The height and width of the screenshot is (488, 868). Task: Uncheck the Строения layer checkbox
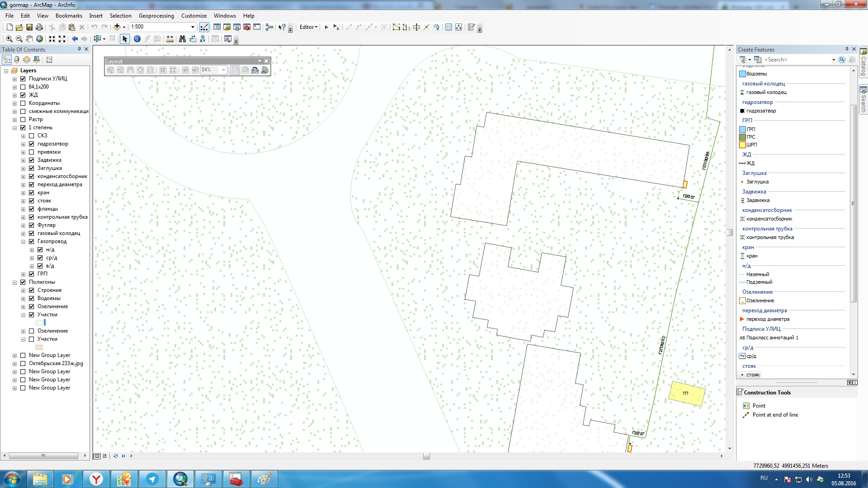32,290
